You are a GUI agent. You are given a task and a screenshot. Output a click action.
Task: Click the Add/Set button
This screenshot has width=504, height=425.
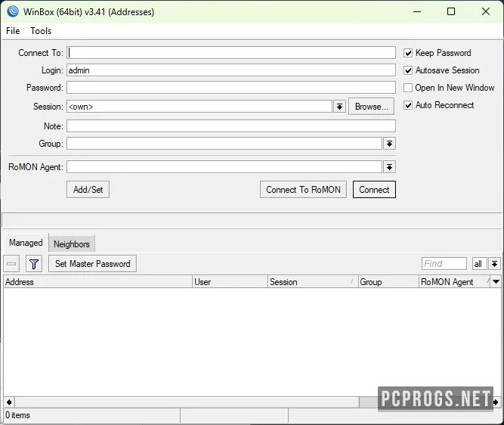pos(88,190)
